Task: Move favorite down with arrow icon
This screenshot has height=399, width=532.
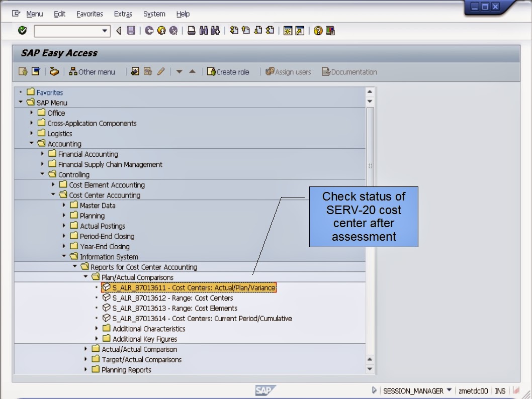Action: (x=179, y=71)
